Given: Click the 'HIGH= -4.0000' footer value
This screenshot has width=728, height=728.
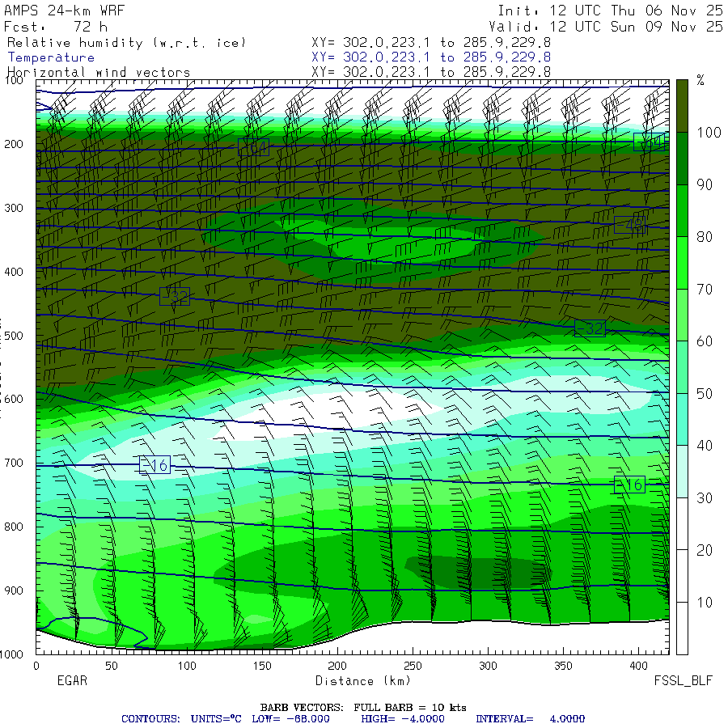Looking at the screenshot, I should [403, 719].
